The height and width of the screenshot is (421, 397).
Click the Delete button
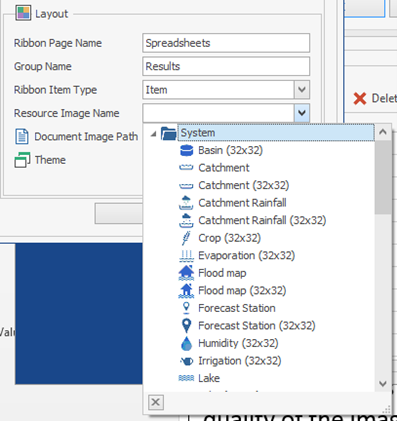(x=375, y=99)
